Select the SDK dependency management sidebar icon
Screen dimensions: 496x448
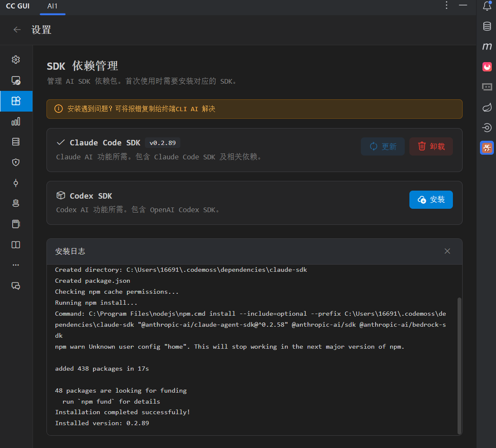click(x=16, y=101)
